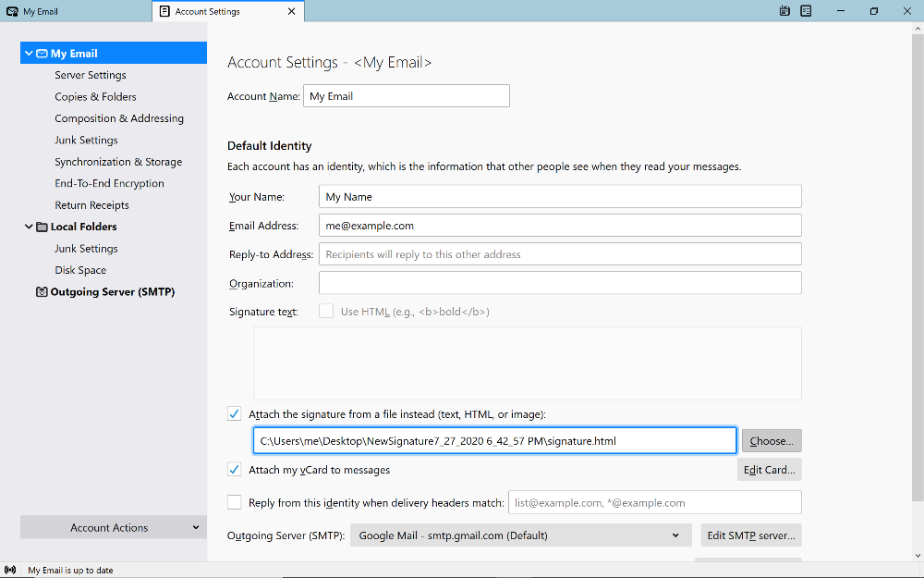
Task: Click the Outgoing Server SMTP icon
Action: point(42,291)
